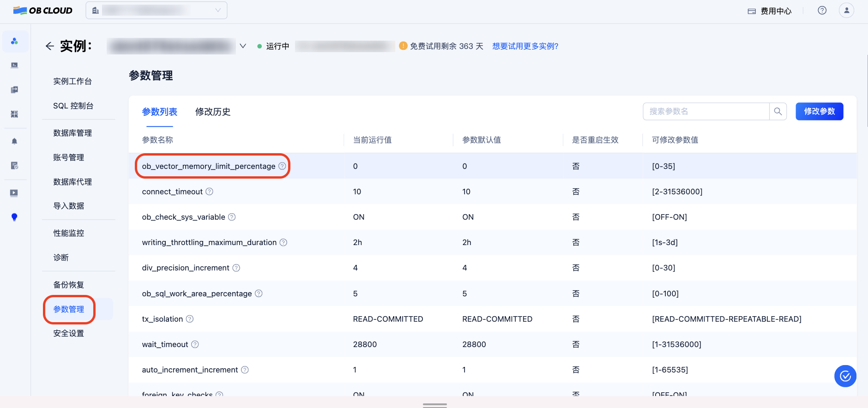Click info icon beside tx_isolation

[190, 319]
